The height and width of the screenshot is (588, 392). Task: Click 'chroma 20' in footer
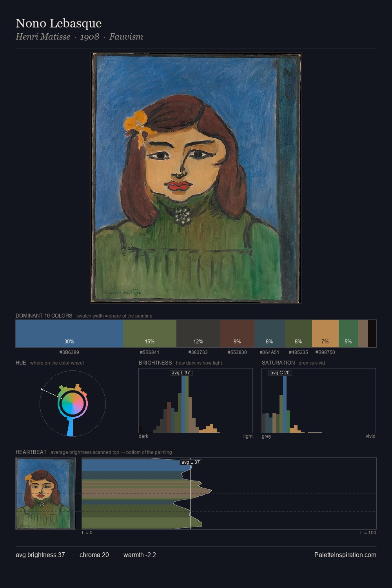coord(94,555)
